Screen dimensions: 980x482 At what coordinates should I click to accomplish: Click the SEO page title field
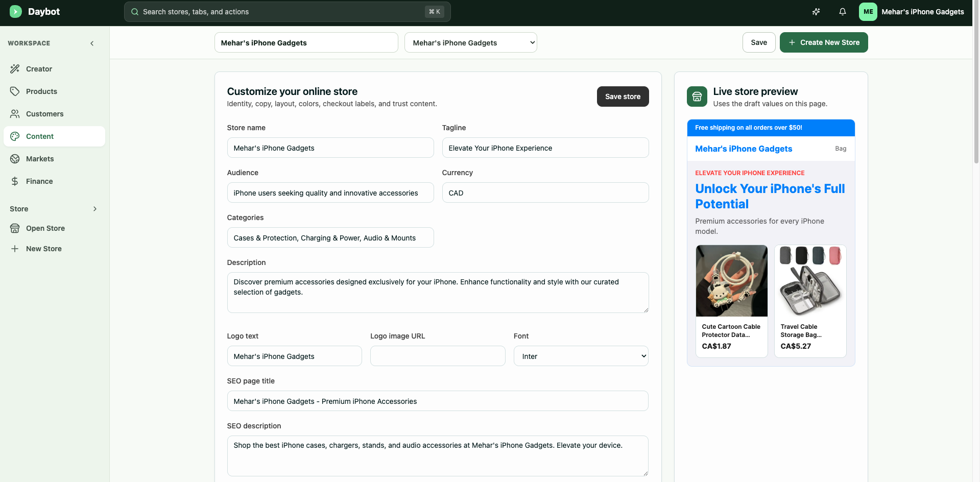coord(438,401)
